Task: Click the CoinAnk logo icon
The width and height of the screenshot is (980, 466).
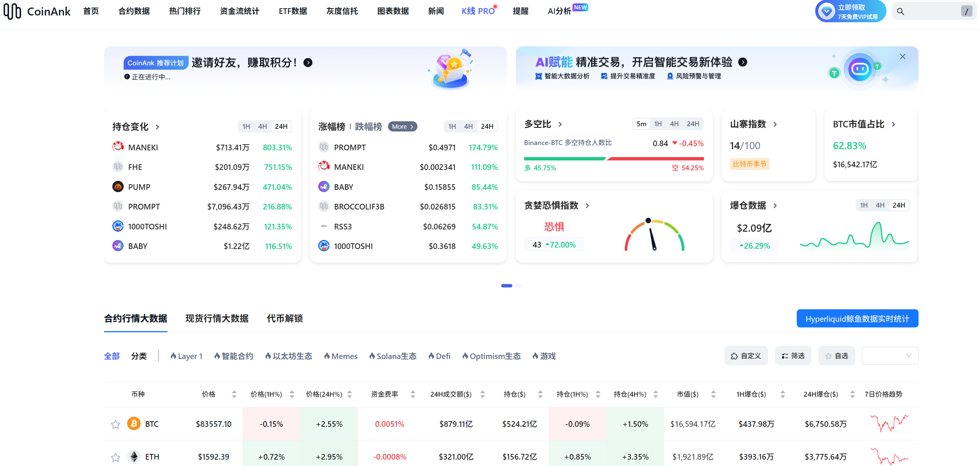Action: [12, 11]
